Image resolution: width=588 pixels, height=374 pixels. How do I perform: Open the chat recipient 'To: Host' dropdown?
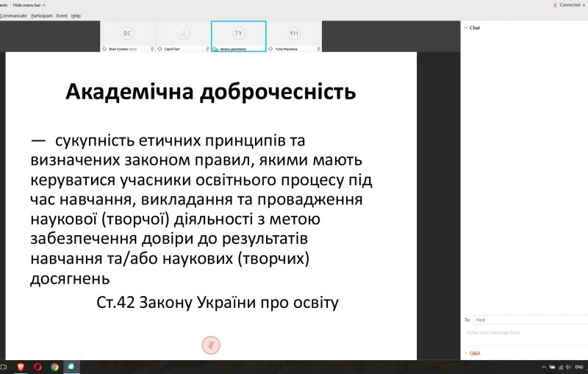[529, 320]
